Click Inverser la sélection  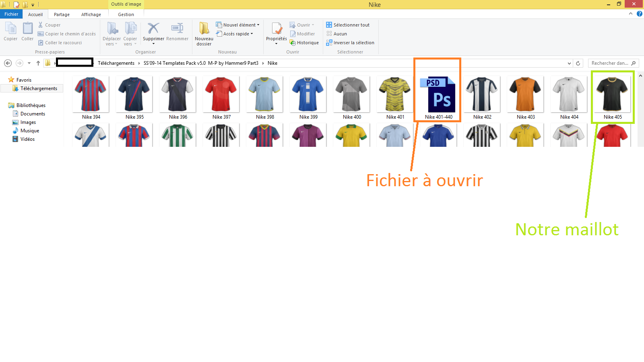pyautogui.click(x=350, y=43)
